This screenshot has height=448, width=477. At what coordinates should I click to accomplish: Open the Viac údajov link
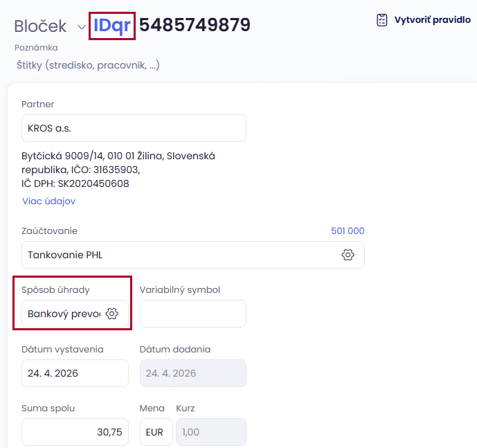(48, 201)
